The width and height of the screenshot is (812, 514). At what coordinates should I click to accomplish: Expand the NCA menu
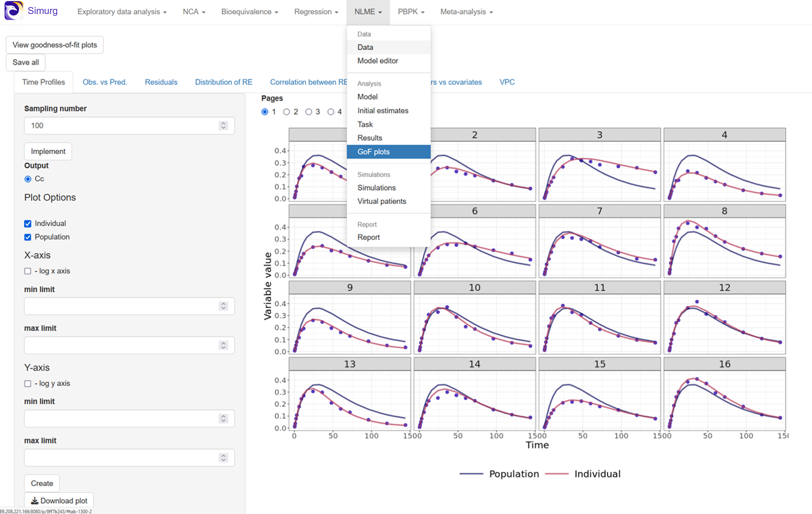(194, 12)
